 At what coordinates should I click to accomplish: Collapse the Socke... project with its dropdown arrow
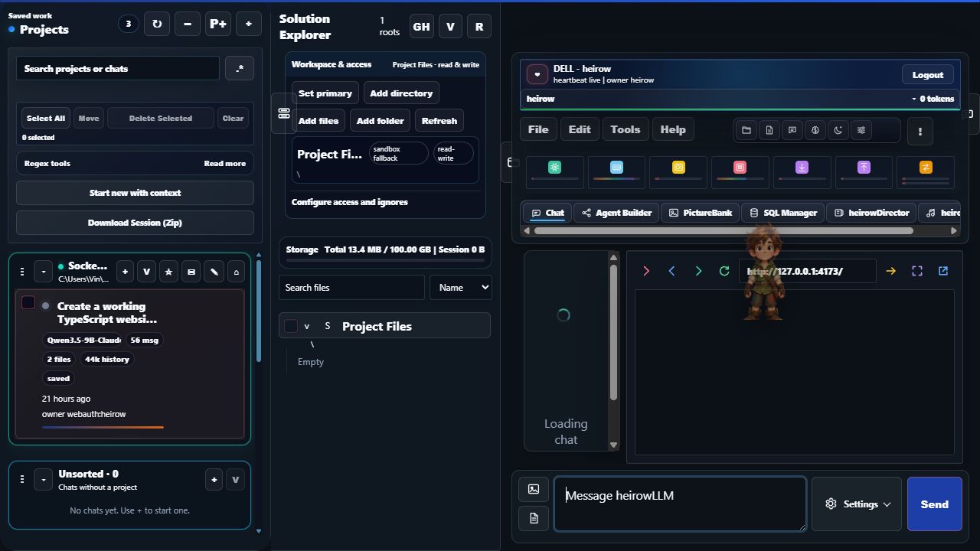pyautogui.click(x=43, y=272)
